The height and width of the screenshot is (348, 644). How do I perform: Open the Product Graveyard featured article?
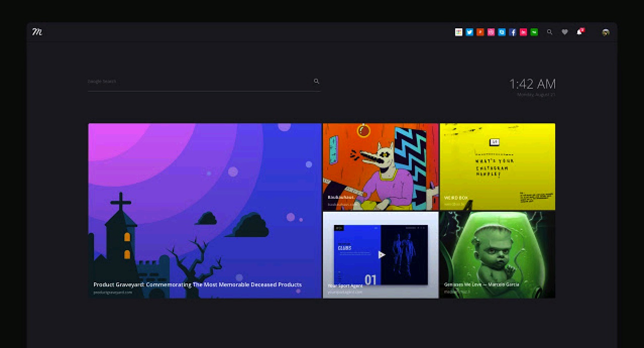point(204,211)
